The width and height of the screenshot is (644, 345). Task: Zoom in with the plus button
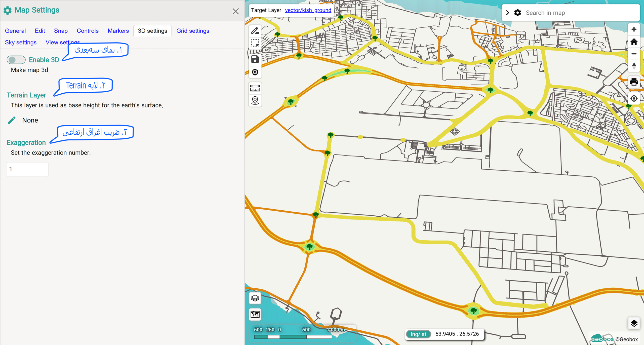(x=634, y=29)
